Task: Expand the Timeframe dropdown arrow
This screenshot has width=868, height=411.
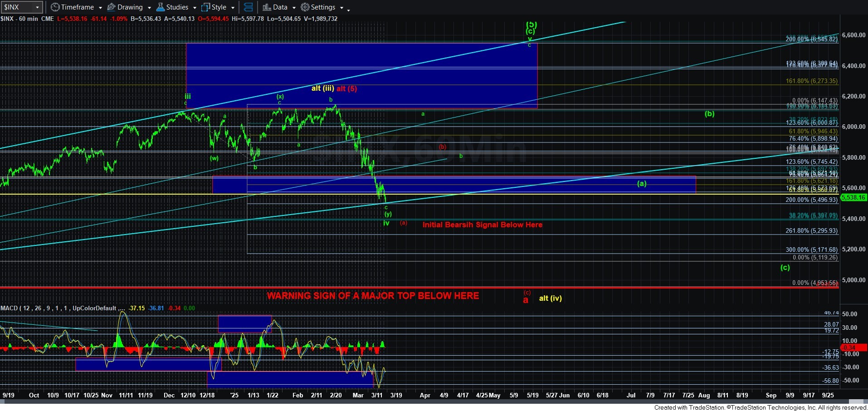Action: (100, 8)
